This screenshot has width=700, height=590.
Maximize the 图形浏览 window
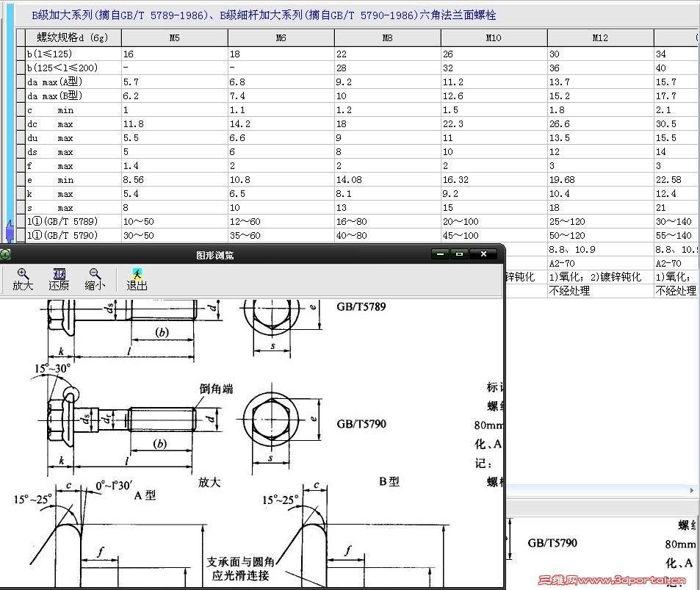click(459, 254)
